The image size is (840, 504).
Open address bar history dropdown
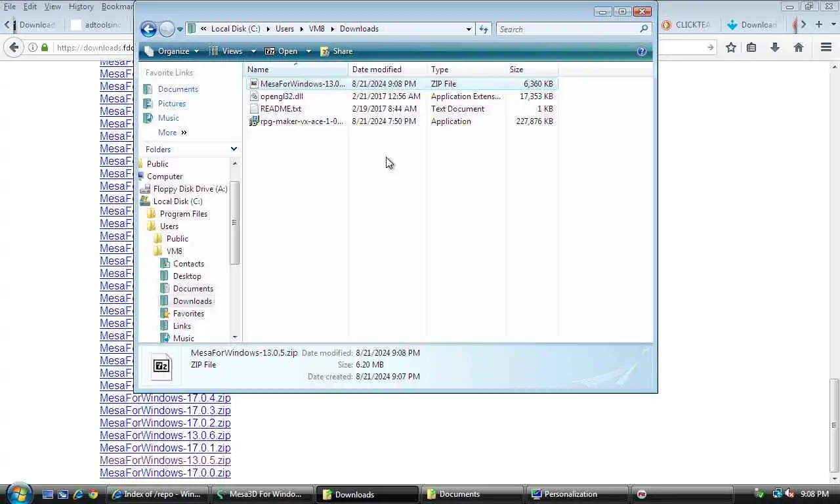[x=469, y=29]
